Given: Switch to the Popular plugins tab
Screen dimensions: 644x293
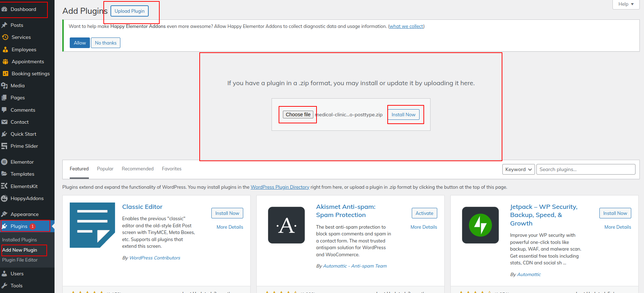Looking at the screenshot, I should 105,169.
